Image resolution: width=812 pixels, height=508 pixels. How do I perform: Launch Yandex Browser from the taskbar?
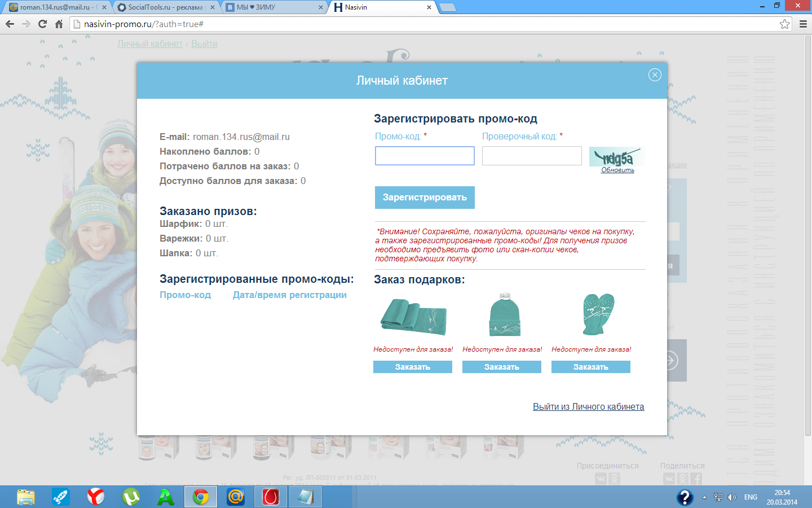96,497
